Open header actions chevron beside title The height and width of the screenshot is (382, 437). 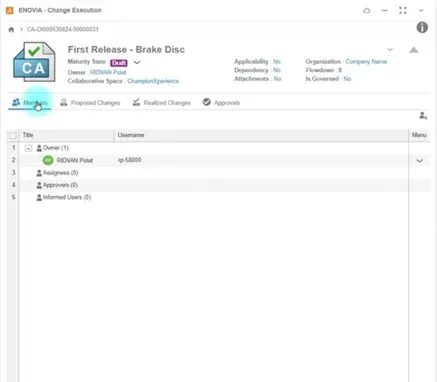390,50
